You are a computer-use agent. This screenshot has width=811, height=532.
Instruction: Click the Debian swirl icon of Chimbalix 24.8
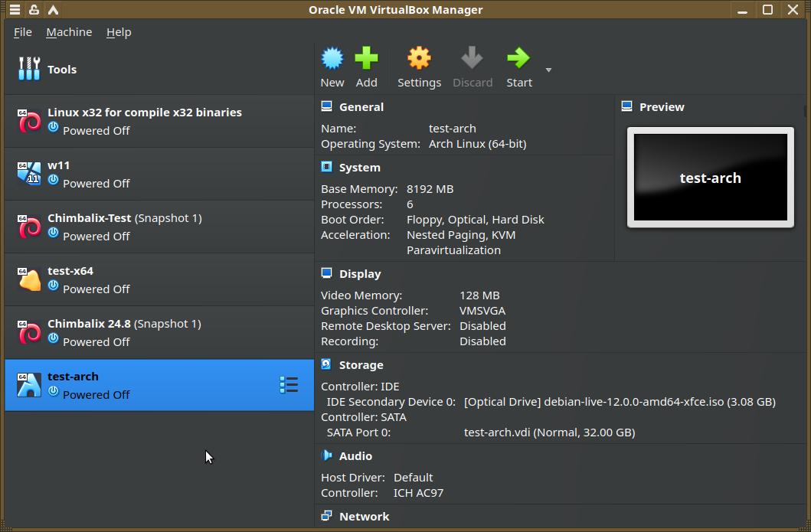click(x=29, y=332)
